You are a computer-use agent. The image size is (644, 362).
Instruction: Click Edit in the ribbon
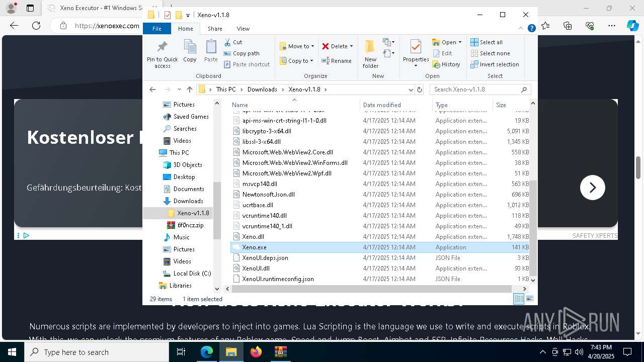(x=442, y=53)
